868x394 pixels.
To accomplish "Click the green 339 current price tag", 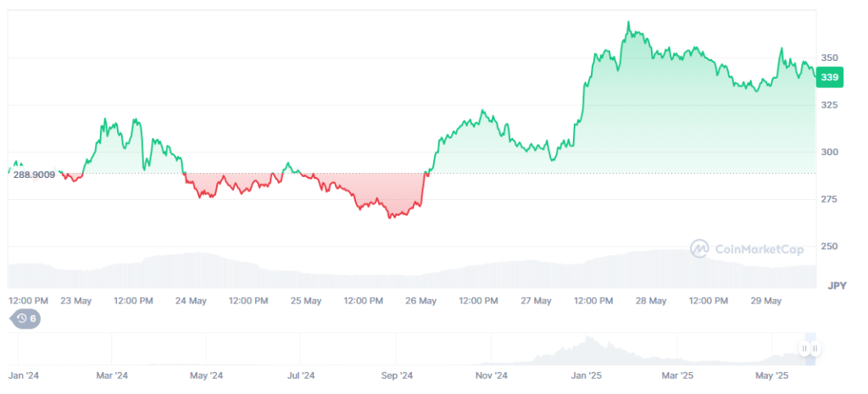I will [x=829, y=77].
